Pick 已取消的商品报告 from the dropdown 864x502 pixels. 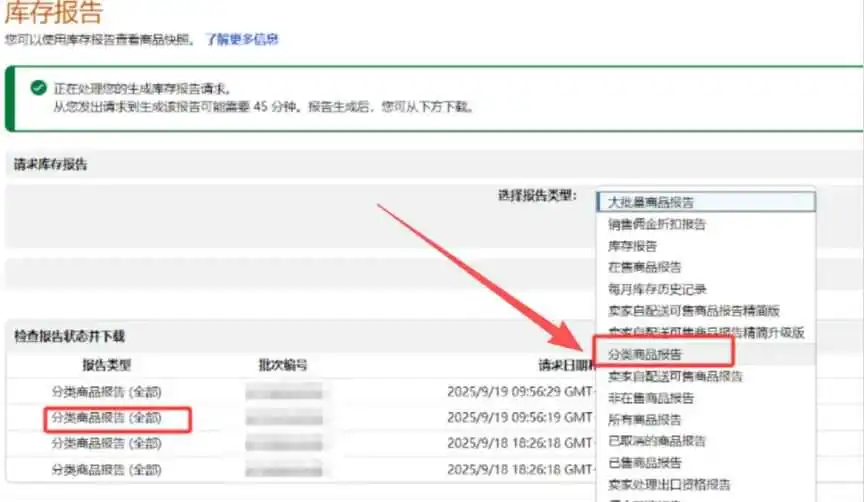pyautogui.click(x=656, y=441)
